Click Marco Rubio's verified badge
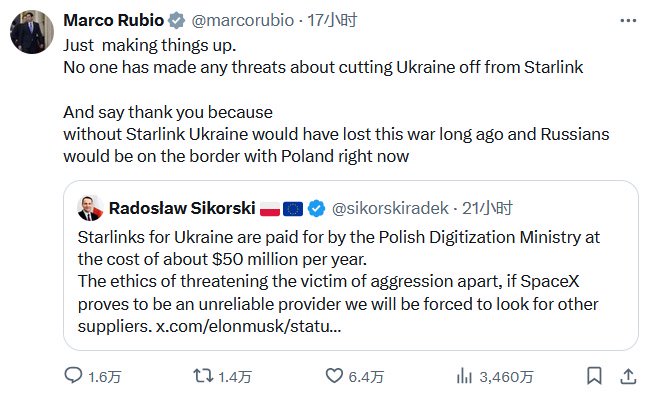The width and height of the screenshot is (648, 396). pyautogui.click(x=176, y=20)
